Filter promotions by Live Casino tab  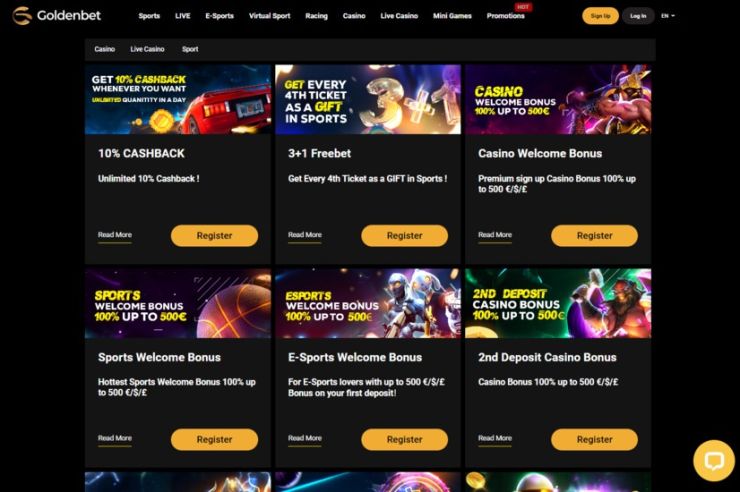(147, 49)
